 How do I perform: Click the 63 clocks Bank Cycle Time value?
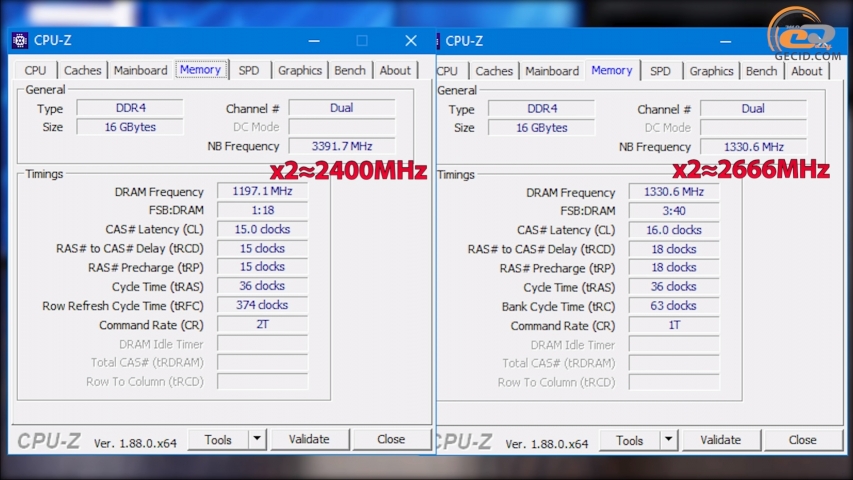(674, 306)
